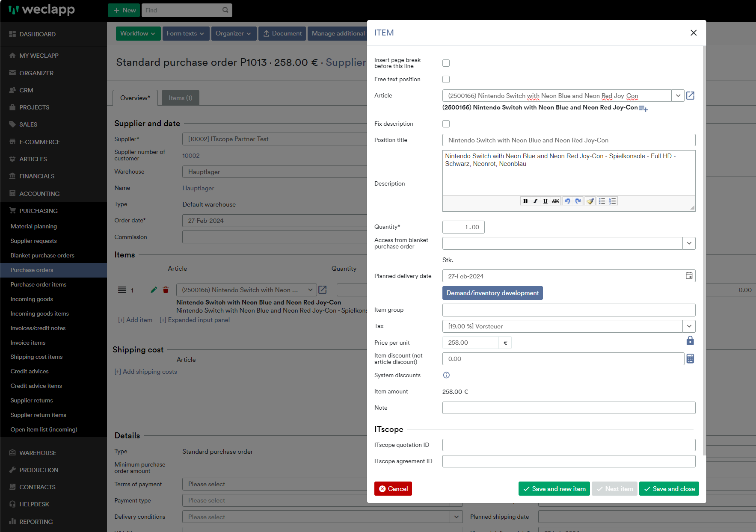Image resolution: width=756 pixels, height=532 pixels.
Task: Close the ITEM dialog with X
Action: (694, 33)
